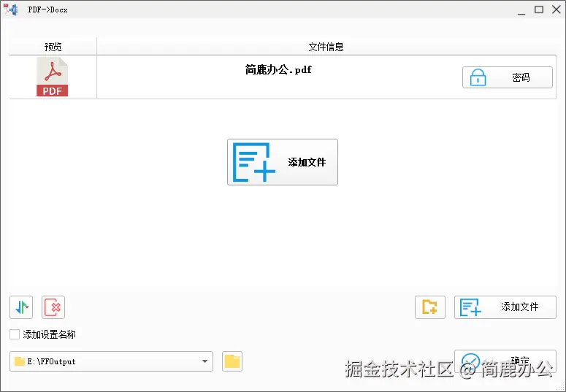Close the PDF->Docx window
This screenshot has width=566, height=392.
coord(557,9)
